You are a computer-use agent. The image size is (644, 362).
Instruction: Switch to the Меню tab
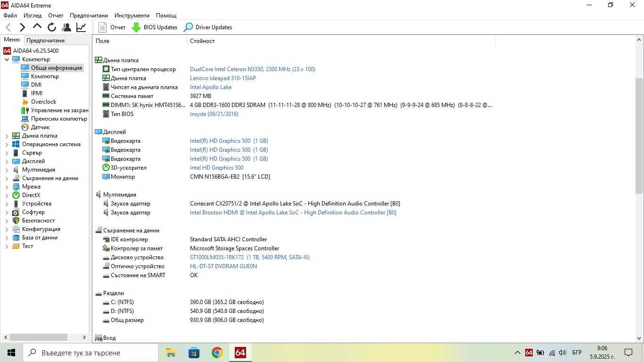point(12,40)
